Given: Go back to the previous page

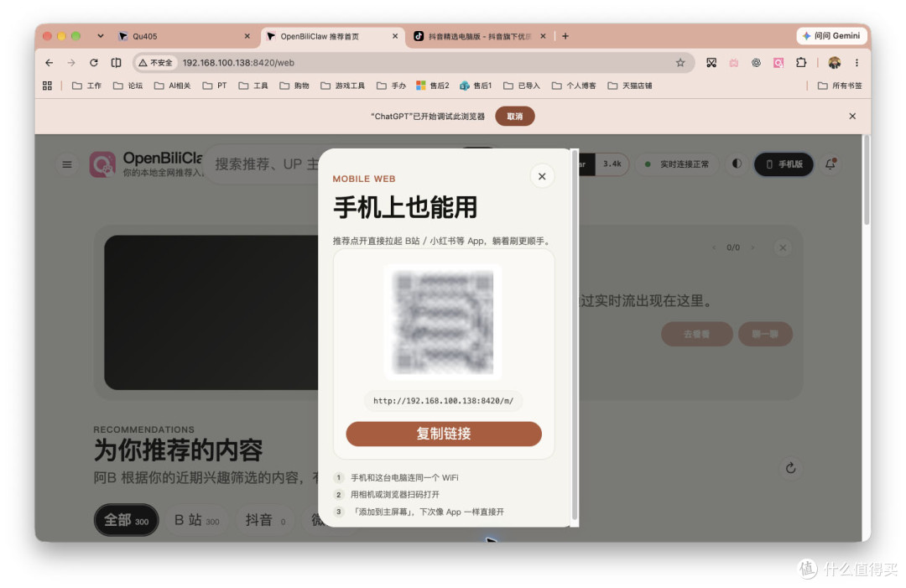Looking at the screenshot, I should tap(49, 63).
